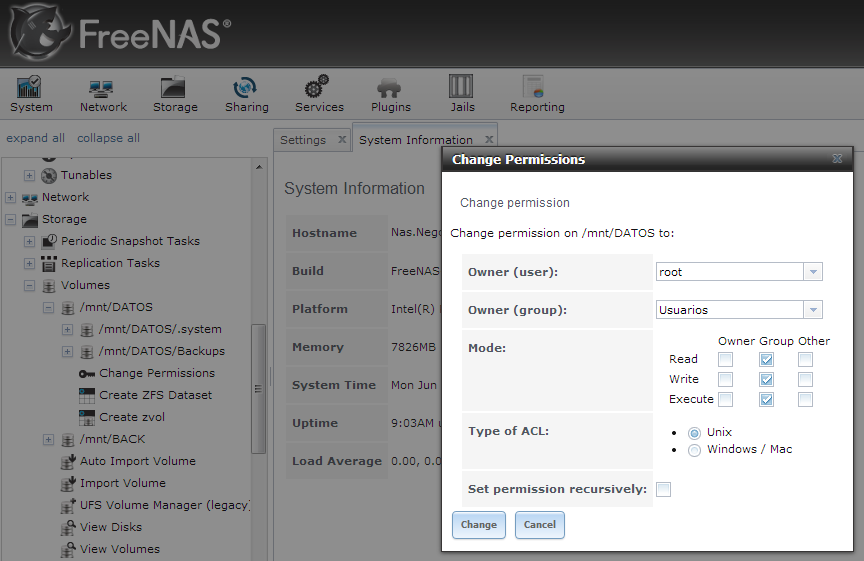864x561 pixels.
Task: Expand Replication Tasks node
Action: tap(30, 263)
